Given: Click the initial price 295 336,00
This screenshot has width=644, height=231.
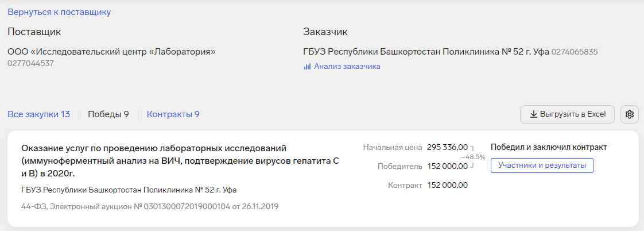Looking at the screenshot, I should [x=447, y=147].
